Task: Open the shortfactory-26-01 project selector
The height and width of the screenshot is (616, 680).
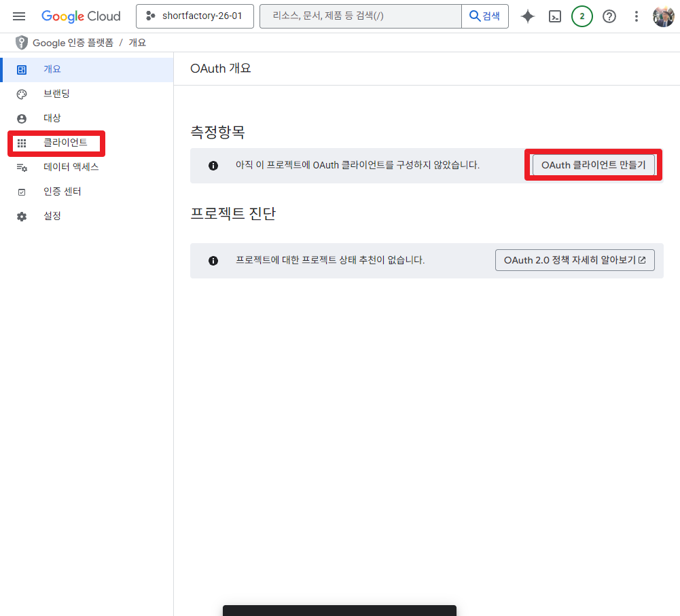Action: (195, 16)
